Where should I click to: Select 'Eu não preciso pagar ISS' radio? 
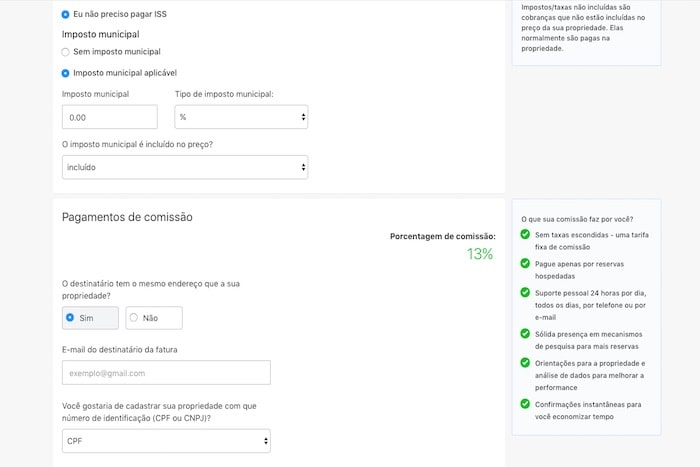click(65, 14)
